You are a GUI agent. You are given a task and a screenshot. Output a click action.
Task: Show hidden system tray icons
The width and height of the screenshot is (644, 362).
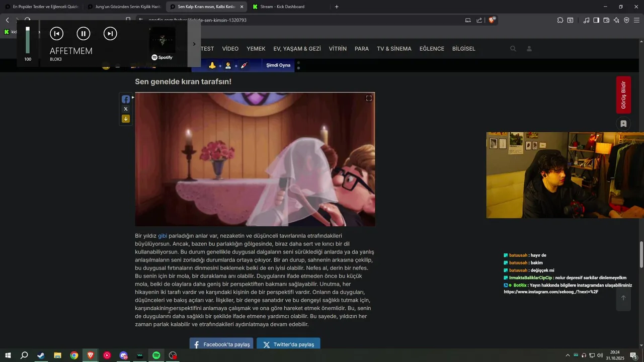(x=568, y=355)
